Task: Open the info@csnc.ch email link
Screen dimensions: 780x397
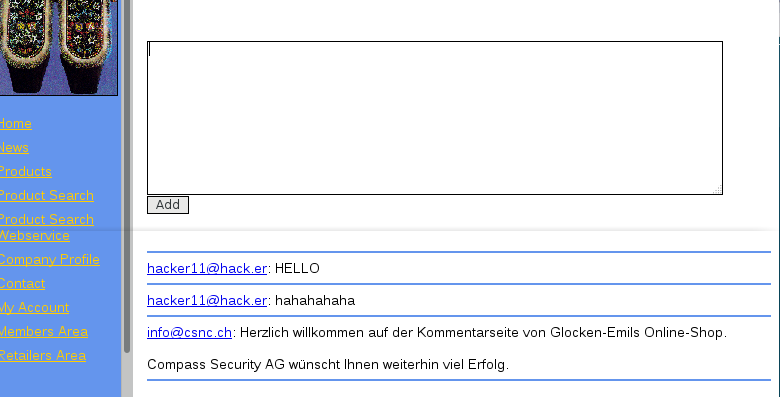Action: pyautogui.click(x=190, y=332)
